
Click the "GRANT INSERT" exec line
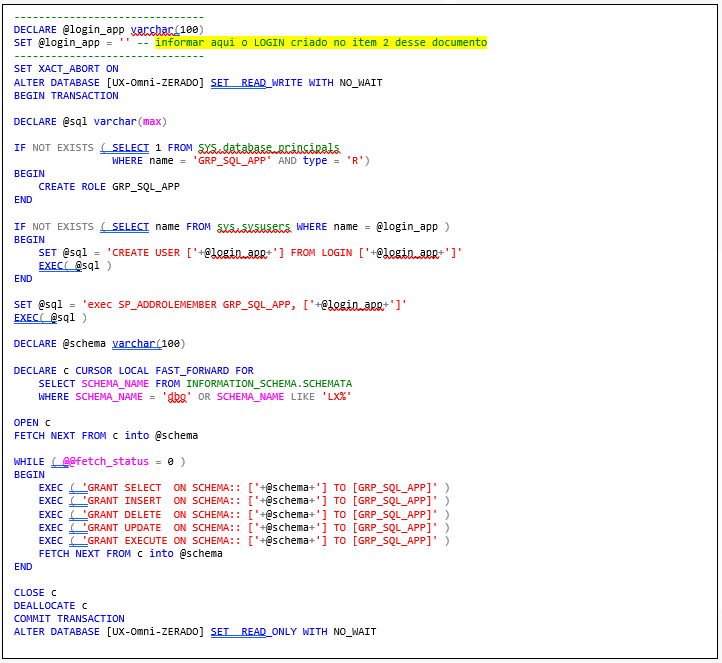[244, 500]
